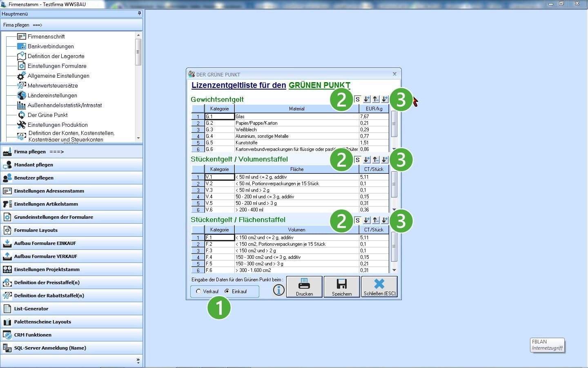This screenshot has height=368, width=588.
Task: Click the tree list scroll-down arrow
Action: pos(138,138)
